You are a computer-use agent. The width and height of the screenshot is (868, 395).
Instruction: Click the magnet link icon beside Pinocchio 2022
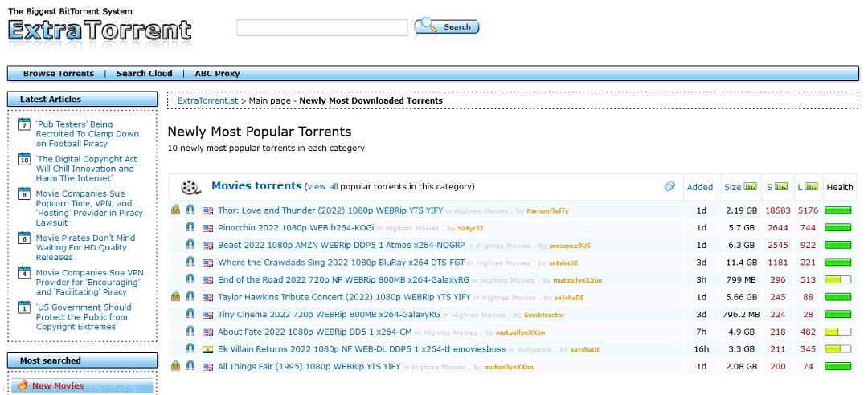(190, 228)
